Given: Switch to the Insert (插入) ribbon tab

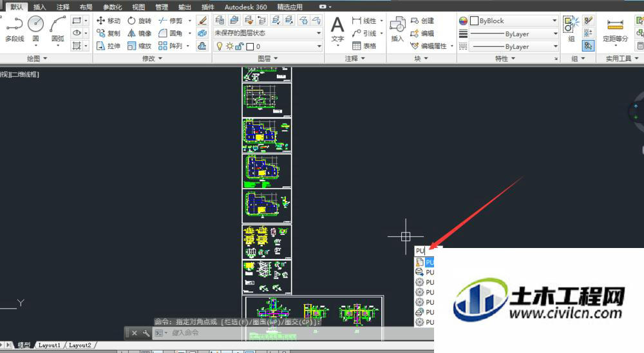Looking at the screenshot, I should (x=39, y=7).
